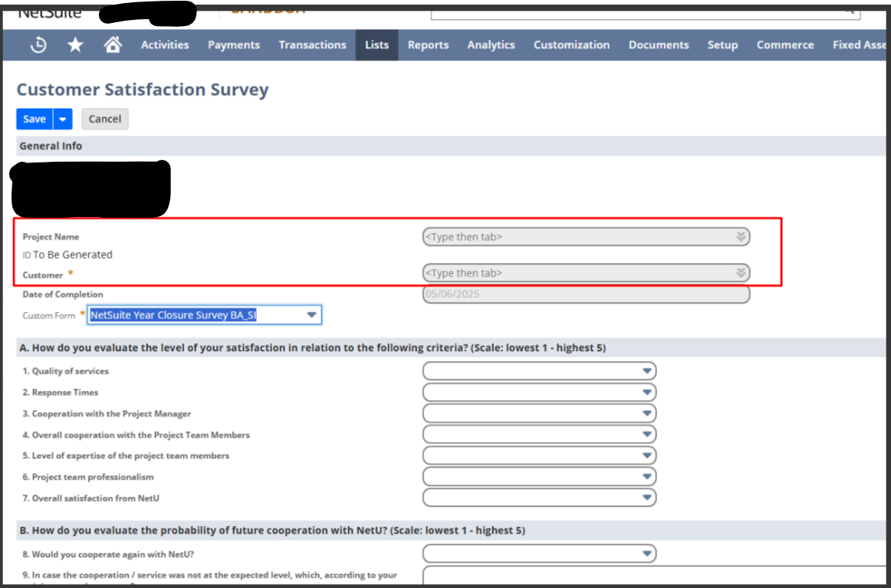Click the Customer Satisfaction Survey title

click(143, 90)
